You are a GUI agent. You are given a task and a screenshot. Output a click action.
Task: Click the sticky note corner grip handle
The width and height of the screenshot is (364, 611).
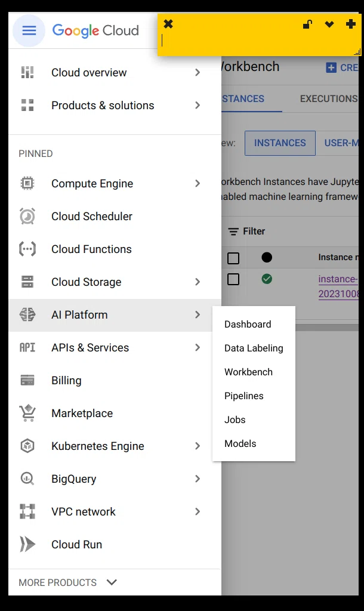(x=357, y=52)
